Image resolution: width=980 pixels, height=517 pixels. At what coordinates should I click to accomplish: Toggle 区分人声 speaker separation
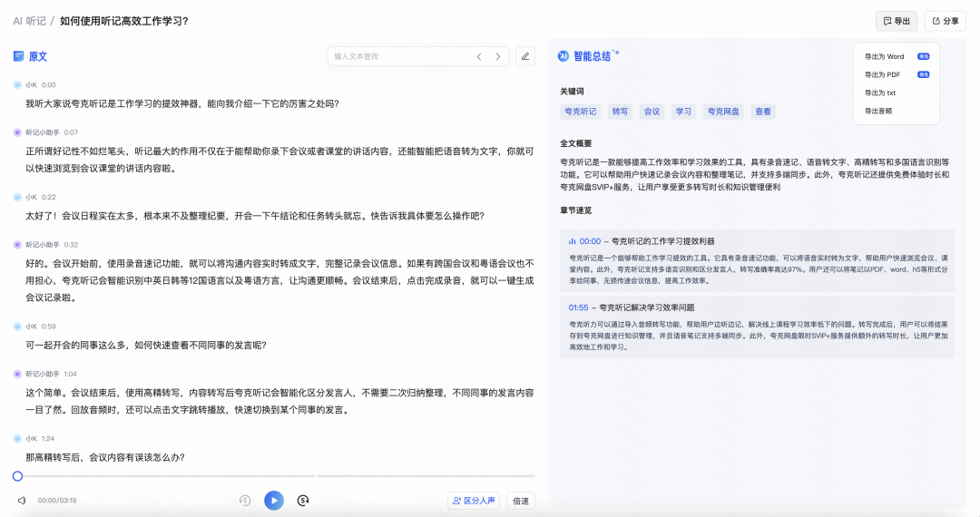tap(474, 500)
